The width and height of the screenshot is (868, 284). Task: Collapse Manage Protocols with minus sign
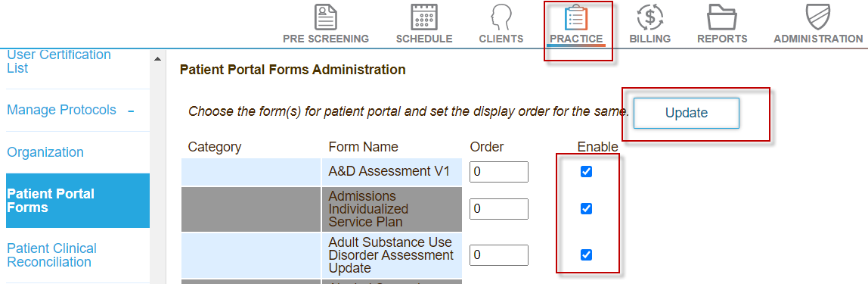pos(132,111)
